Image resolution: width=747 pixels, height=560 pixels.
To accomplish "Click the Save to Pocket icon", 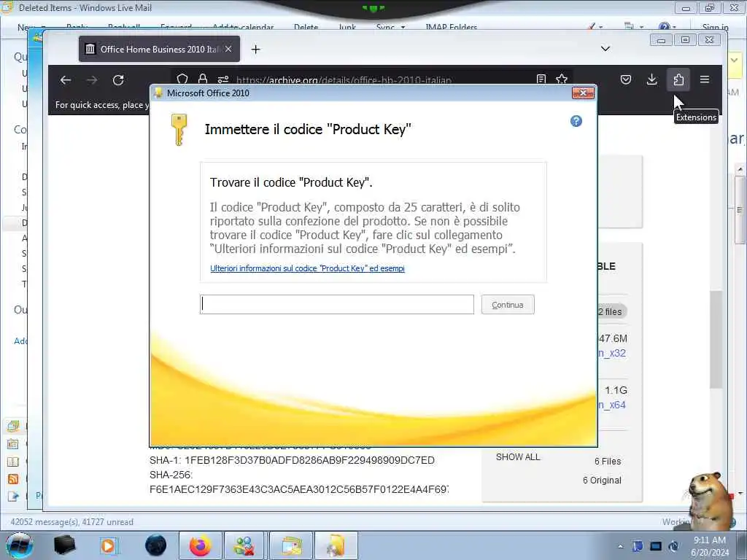I will pyautogui.click(x=626, y=79).
